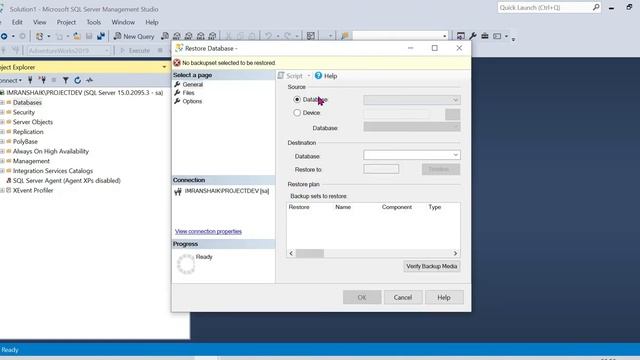Click the Timeline button
The width and height of the screenshot is (640, 360).
tap(441, 169)
